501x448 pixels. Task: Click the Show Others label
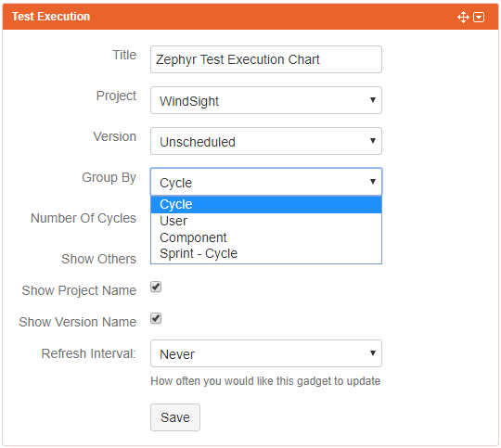[98, 259]
